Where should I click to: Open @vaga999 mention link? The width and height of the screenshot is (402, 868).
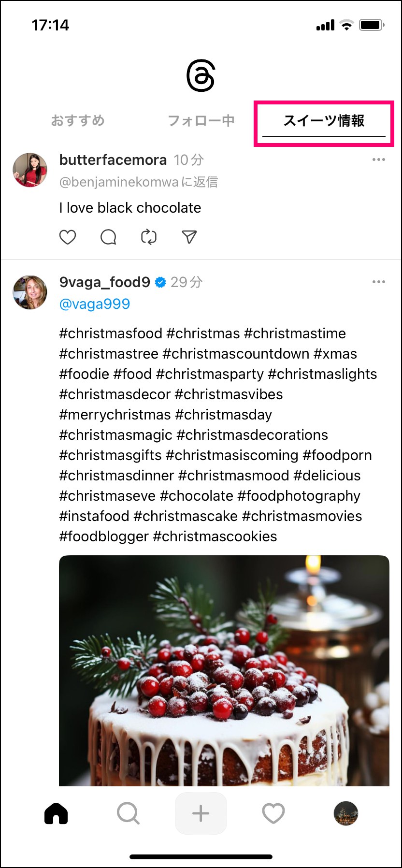pyautogui.click(x=95, y=304)
